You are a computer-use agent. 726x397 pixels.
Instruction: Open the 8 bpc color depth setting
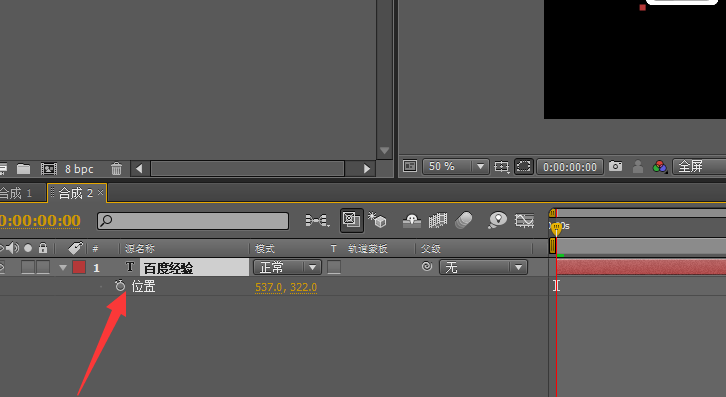[x=79, y=169]
